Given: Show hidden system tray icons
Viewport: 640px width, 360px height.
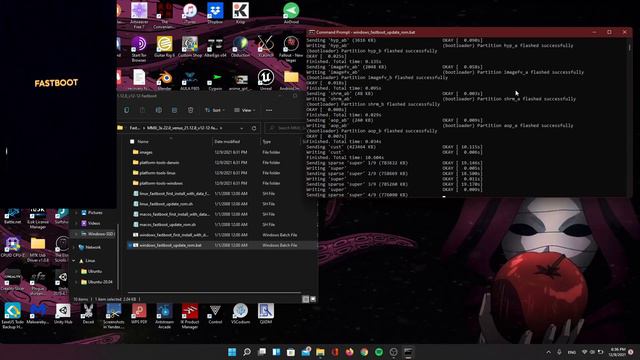Looking at the screenshot, I should pos(548,352).
